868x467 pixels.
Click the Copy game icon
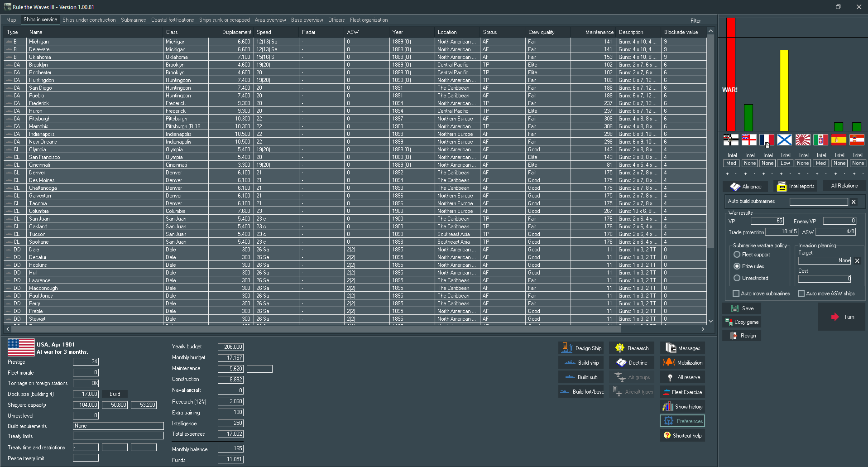tap(729, 322)
